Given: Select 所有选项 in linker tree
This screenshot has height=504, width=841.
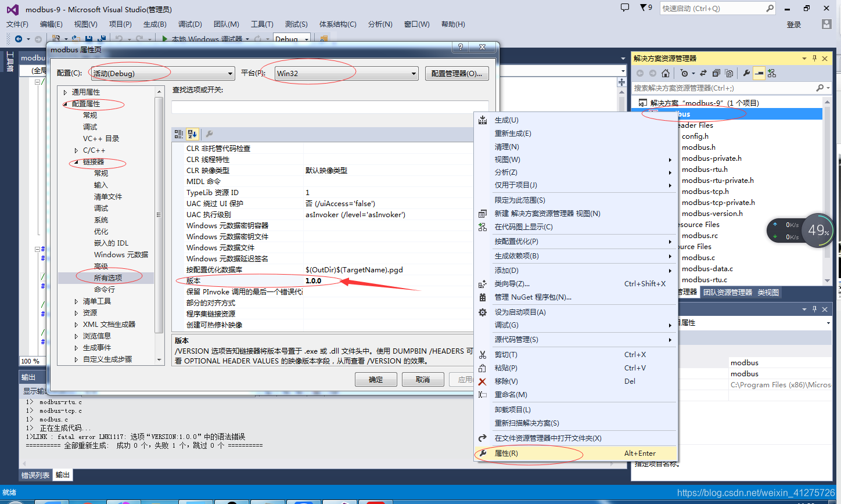Looking at the screenshot, I should click(108, 278).
